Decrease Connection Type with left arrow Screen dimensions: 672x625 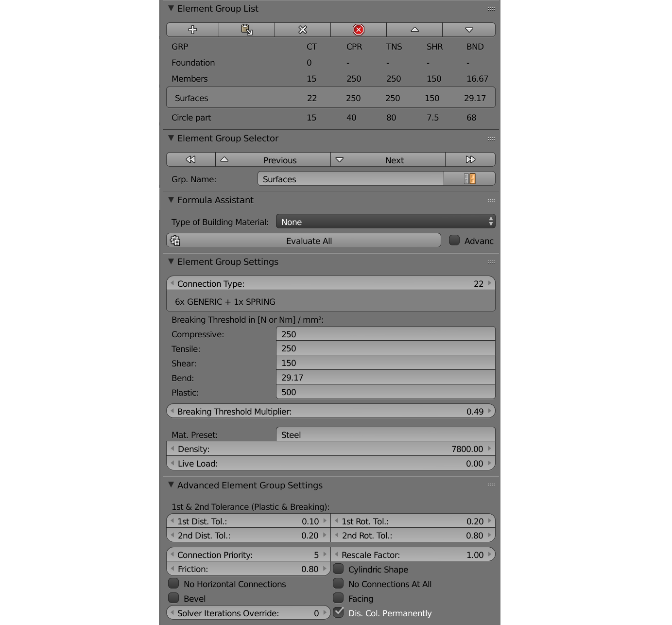click(172, 283)
